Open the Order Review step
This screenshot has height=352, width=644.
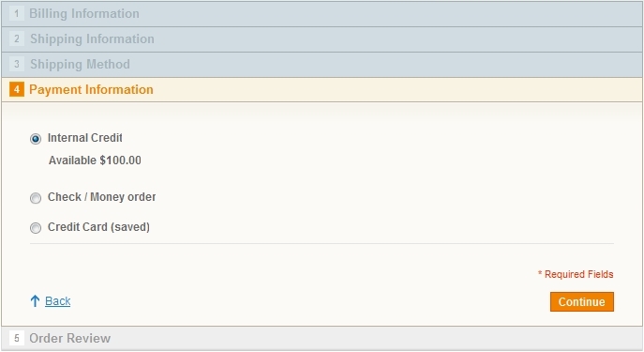pos(322,339)
